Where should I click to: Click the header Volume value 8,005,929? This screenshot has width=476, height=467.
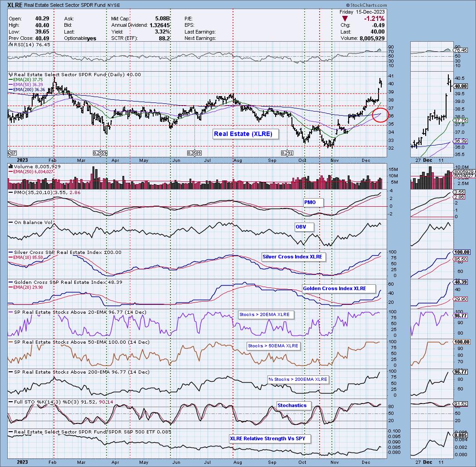(x=372, y=38)
